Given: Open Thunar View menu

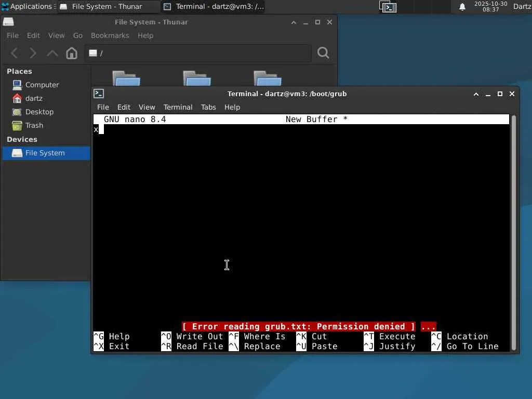Looking at the screenshot, I should point(56,36).
